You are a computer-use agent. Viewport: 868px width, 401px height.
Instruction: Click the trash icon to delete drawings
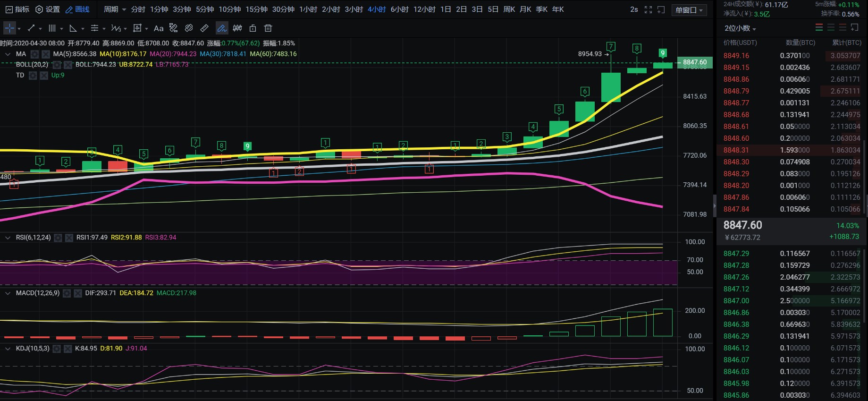[268, 28]
